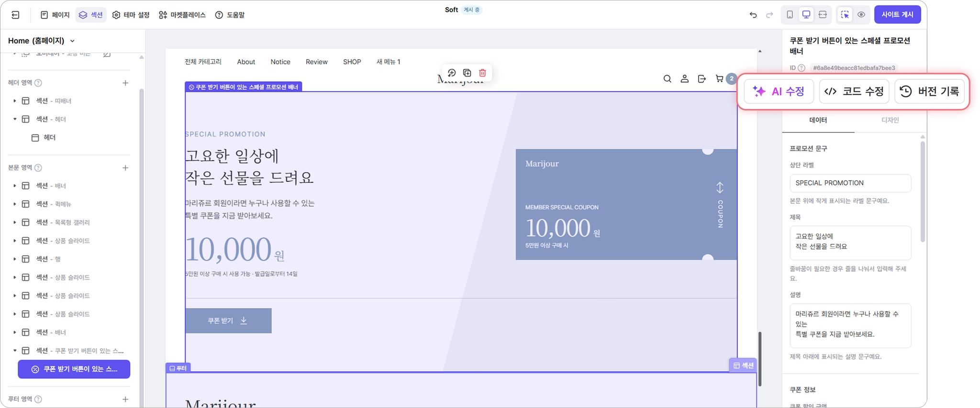
Task: Click the section title tag on canvas
Action: pyautogui.click(x=244, y=87)
